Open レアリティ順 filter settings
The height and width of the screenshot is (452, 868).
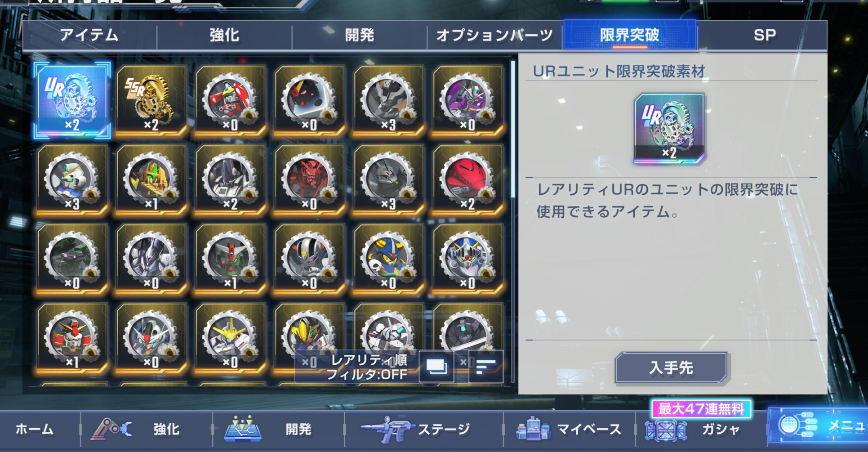[x=366, y=367]
